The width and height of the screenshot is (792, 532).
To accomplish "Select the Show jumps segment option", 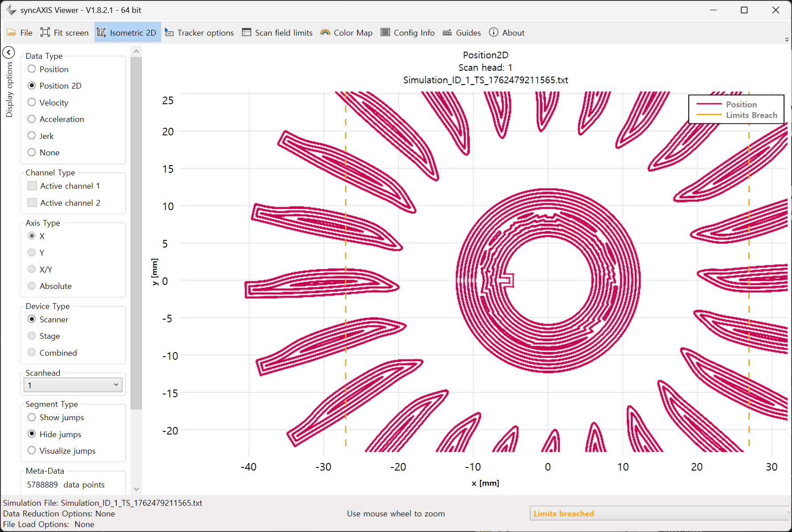I will 32,417.
